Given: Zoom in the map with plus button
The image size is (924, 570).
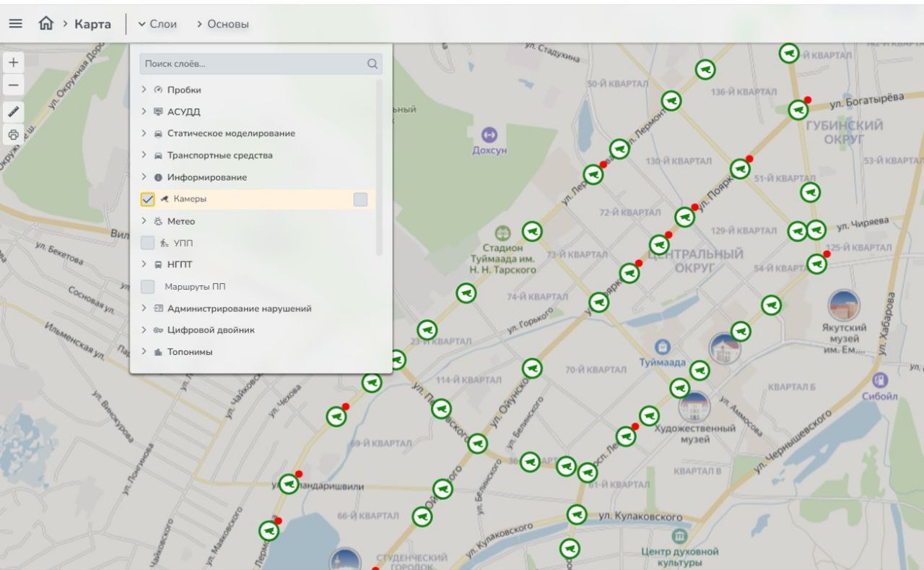Looking at the screenshot, I should (x=14, y=62).
